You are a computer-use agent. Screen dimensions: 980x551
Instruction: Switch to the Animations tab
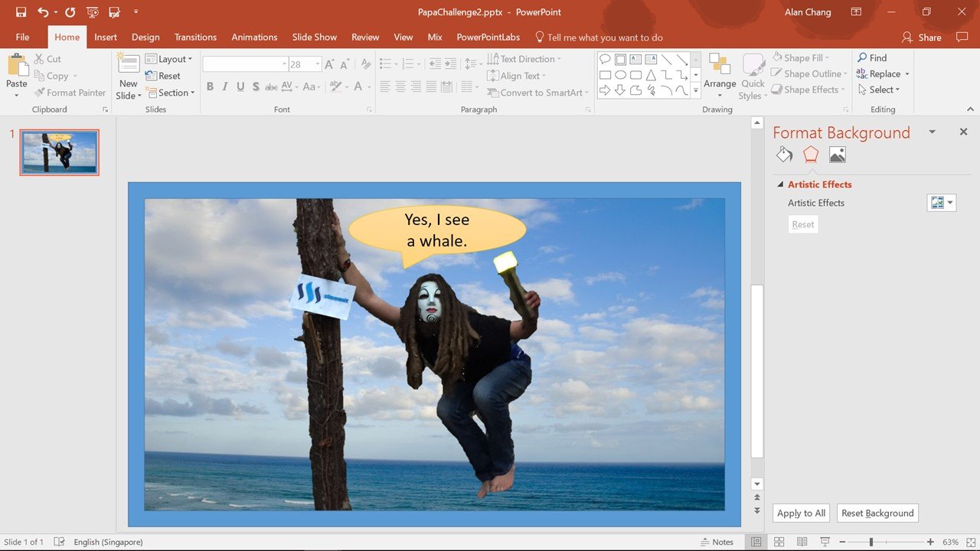pyautogui.click(x=254, y=37)
